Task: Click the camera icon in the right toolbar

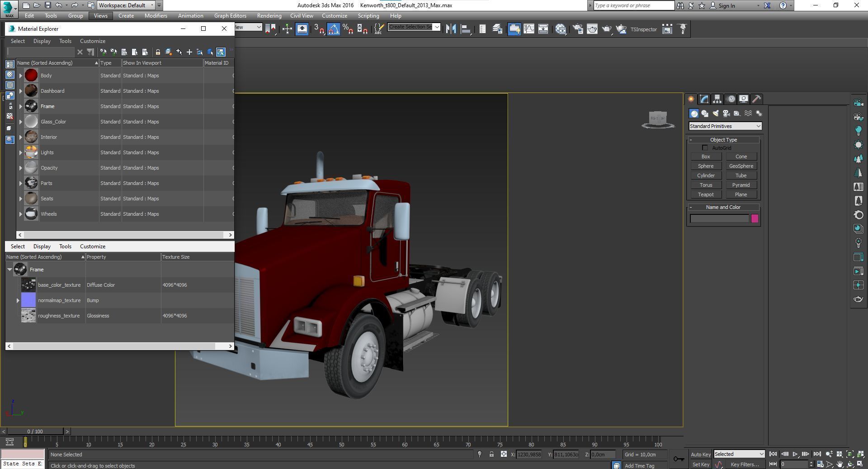Action: [x=858, y=103]
